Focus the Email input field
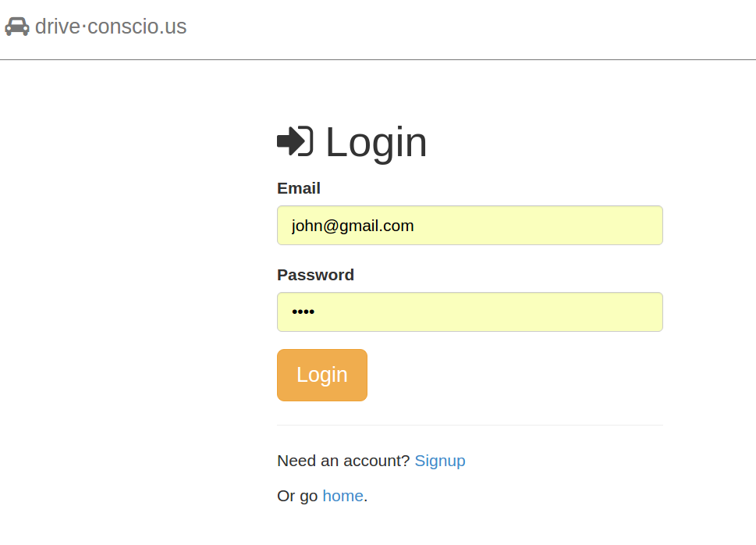Screen dimensions: 756x545 [x=470, y=226]
